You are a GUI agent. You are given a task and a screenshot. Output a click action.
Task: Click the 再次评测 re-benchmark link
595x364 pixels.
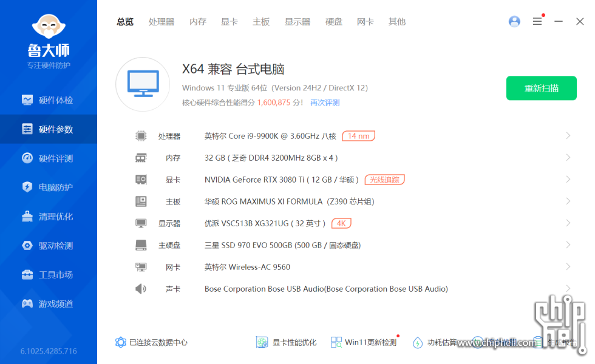click(325, 103)
